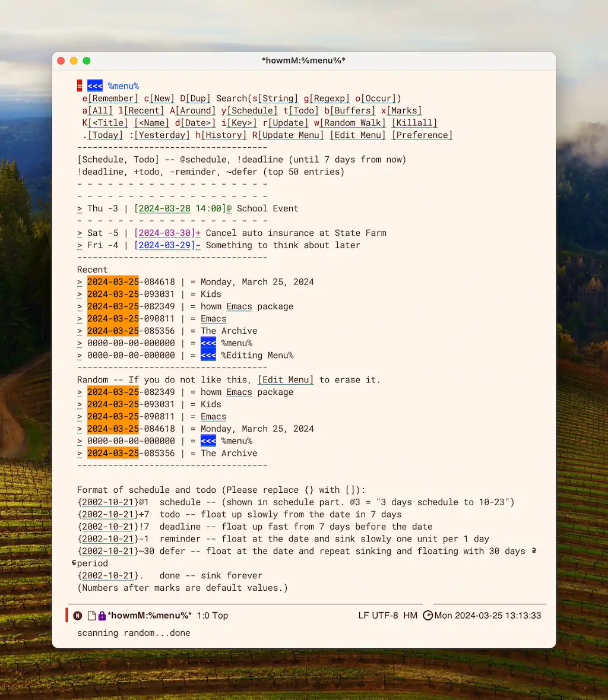The image size is (608, 700).
Task: Follow the 2024-03-28 schedule date link
Action: 164,209
